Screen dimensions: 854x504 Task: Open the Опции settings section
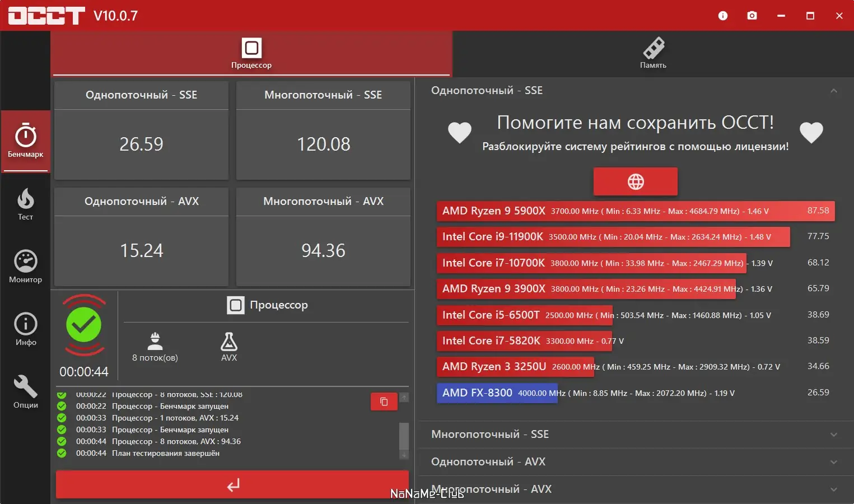pyautogui.click(x=25, y=392)
